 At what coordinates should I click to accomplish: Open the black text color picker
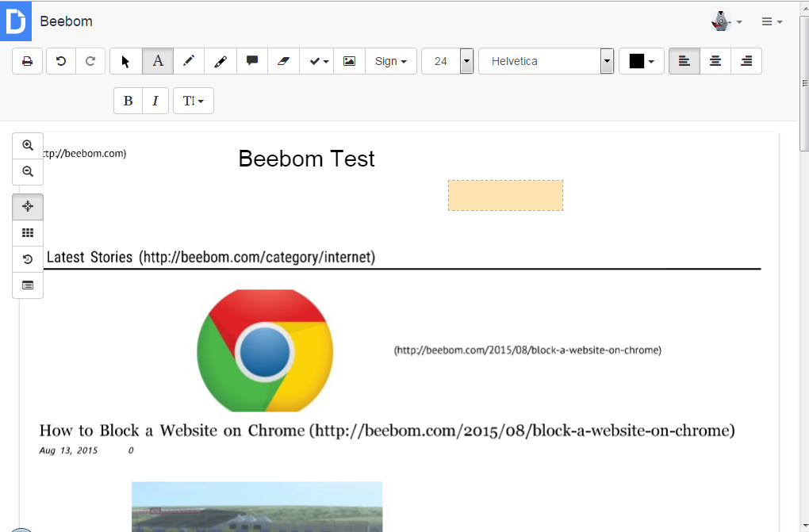(x=642, y=61)
